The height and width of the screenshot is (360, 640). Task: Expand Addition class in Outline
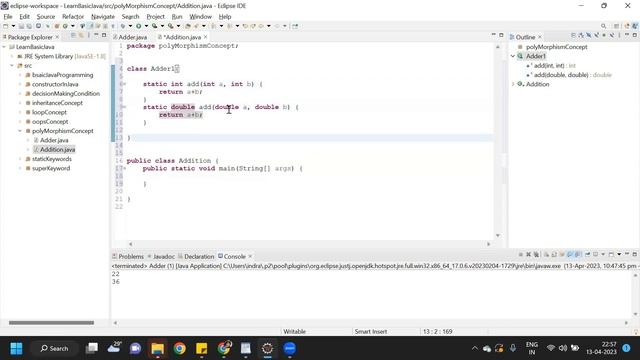click(x=513, y=84)
